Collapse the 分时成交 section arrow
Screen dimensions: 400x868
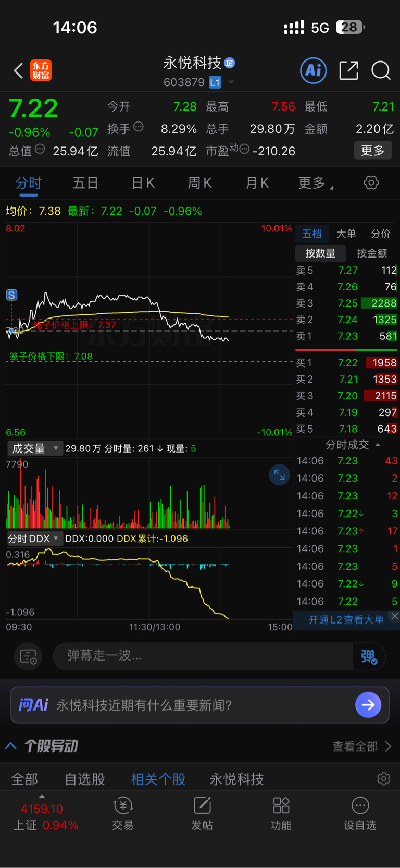click(x=378, y=445)
